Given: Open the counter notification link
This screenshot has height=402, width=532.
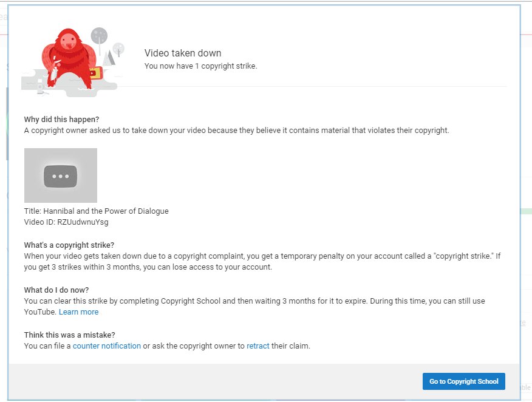Looking at the screenshot, I should click(107, 346).
